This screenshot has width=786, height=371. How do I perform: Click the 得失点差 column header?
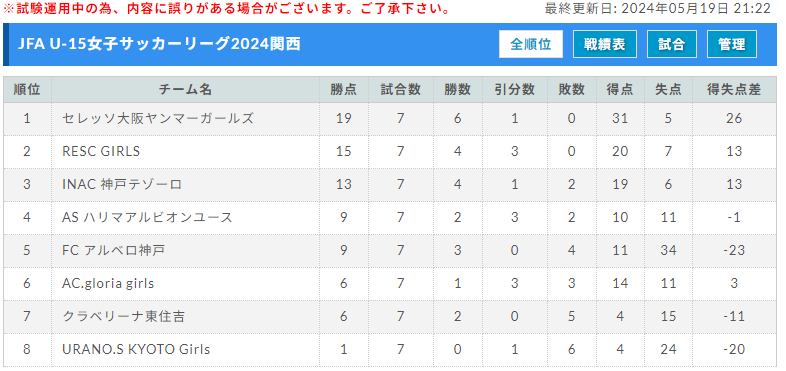734,90
